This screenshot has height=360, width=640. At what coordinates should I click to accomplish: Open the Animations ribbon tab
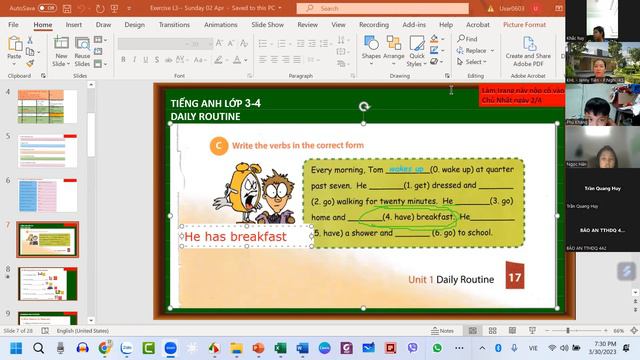[x=221, y=24]
